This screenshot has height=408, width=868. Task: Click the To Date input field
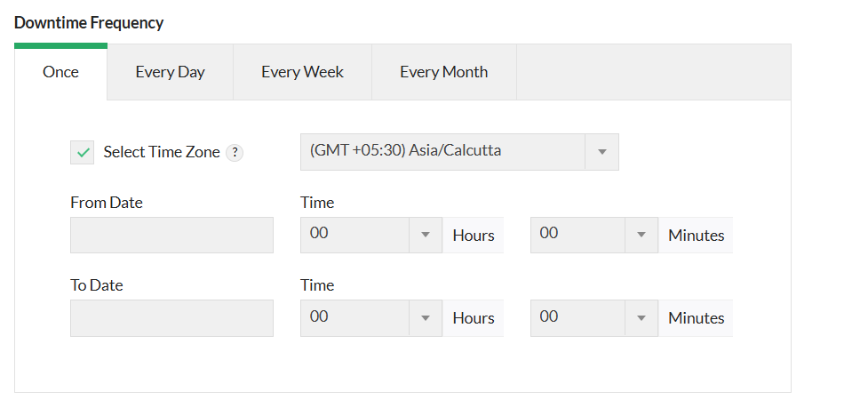171,318
